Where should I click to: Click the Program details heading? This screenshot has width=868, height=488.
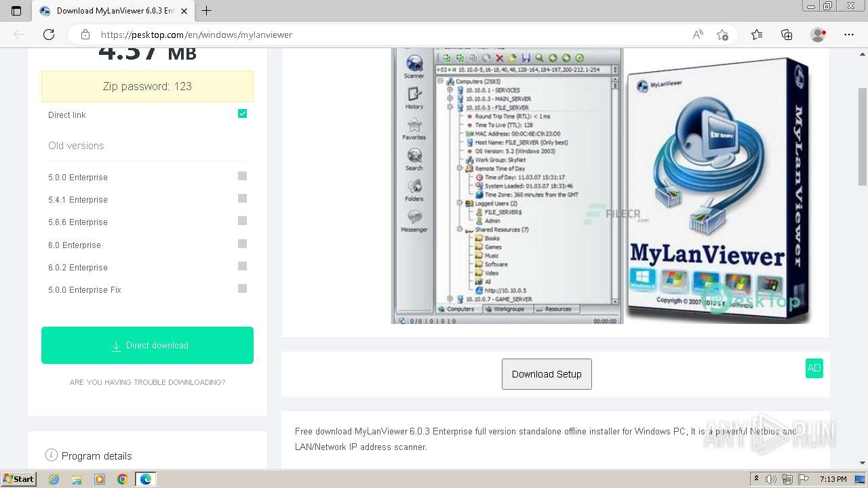[96, 456]
